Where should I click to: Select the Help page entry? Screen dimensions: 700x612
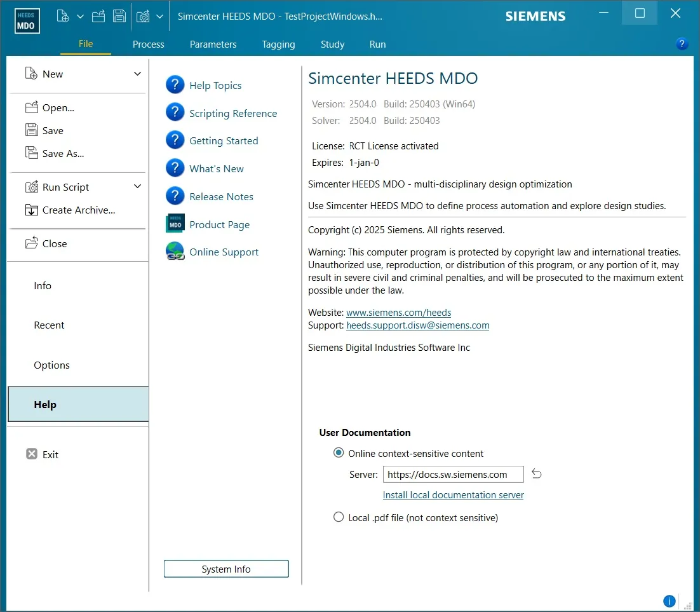78,404
